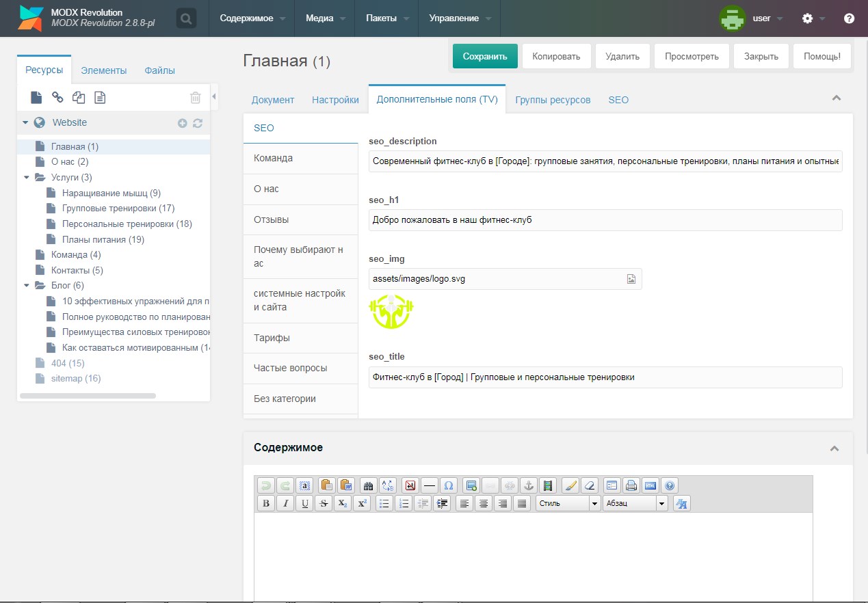This screenshot has height=603, width=868.
Task: Collapse the Услуги folder in tree
Action: pyautogui.click(x=27, y=178)
